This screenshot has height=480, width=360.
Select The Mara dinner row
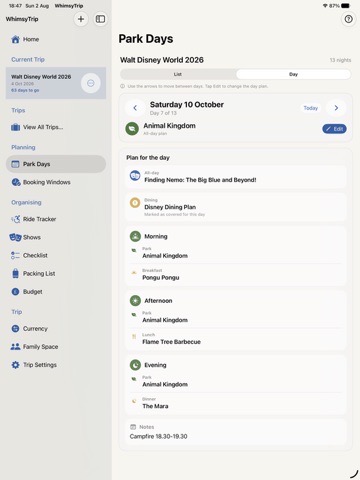point(236,403)
